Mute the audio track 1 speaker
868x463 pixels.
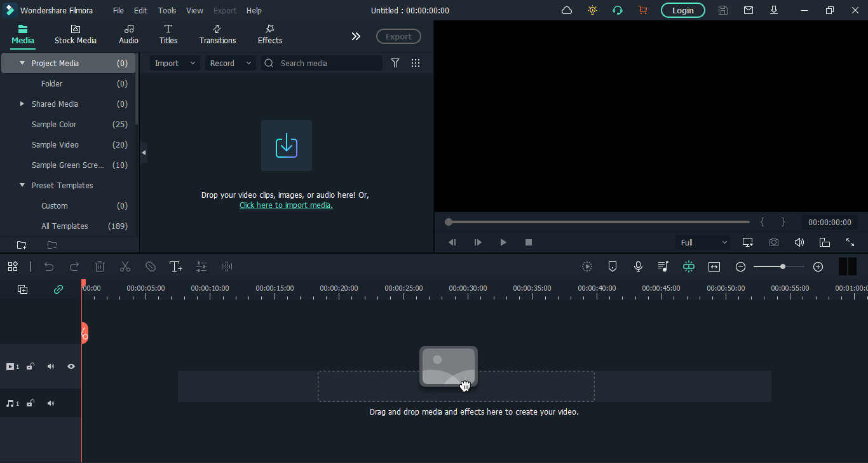point(51,403)
